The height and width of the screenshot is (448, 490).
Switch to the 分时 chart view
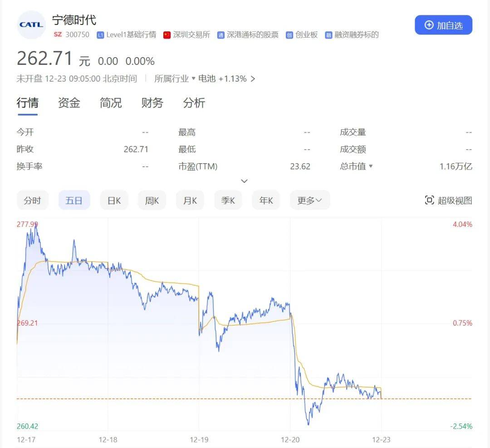pyautogui.click(x=32, y=200)
